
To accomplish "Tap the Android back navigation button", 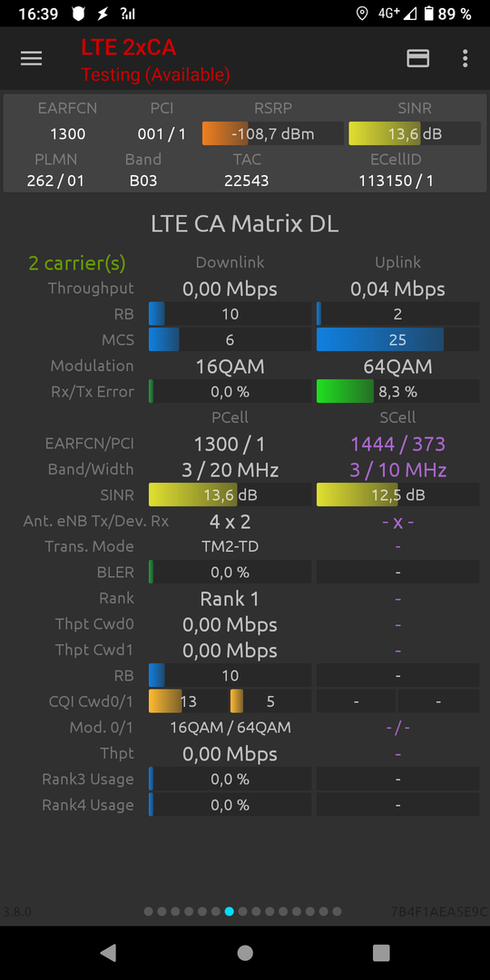I will pos(109,952).
